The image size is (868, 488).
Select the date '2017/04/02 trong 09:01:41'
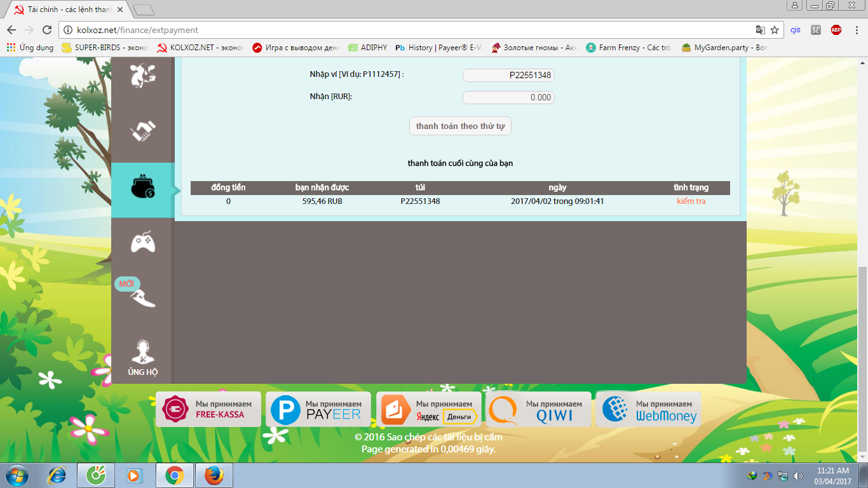click(x=557, y=201)
